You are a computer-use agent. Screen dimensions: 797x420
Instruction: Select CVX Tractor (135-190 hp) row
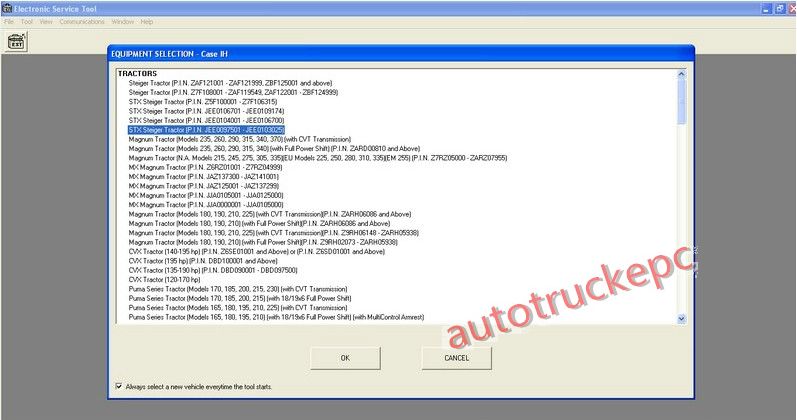coord(213,270)
